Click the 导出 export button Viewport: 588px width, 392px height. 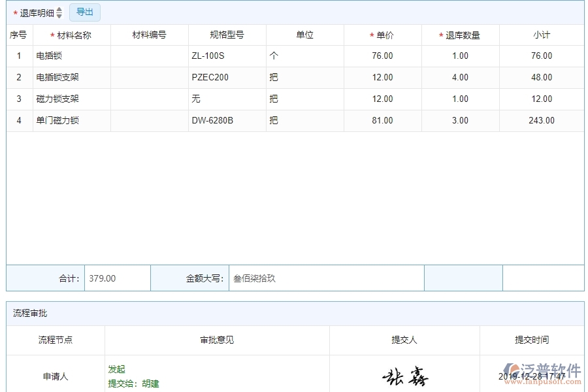(x=84, y=12)
